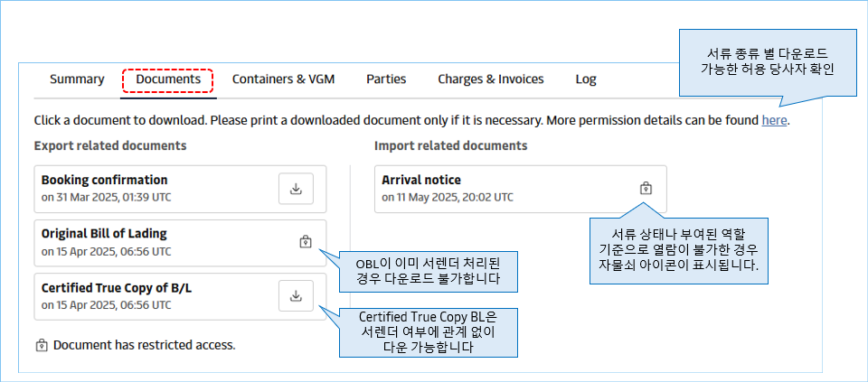This screenshot has height=382, width=868.
Task: Click the callout about OBL surrender download restriction
Action: [x=429, y=272]
